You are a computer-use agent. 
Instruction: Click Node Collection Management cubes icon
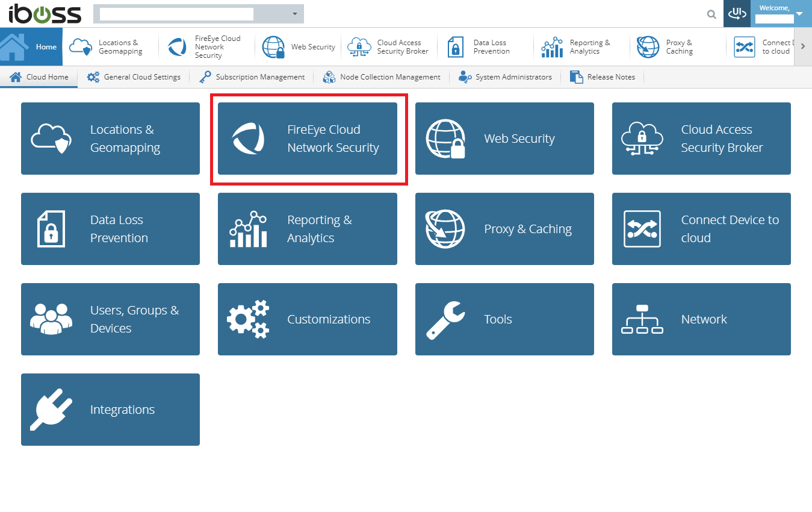pos(329,77)
